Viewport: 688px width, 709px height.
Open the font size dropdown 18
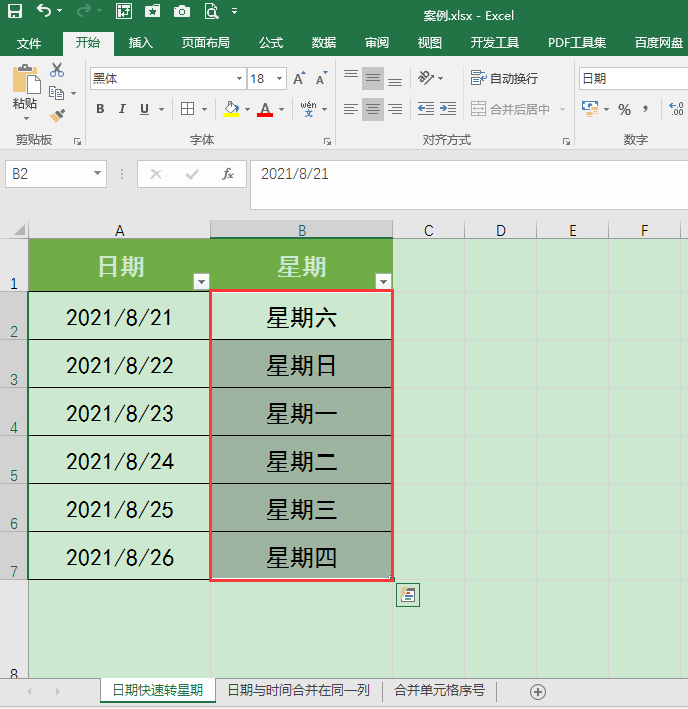(279, 78)
